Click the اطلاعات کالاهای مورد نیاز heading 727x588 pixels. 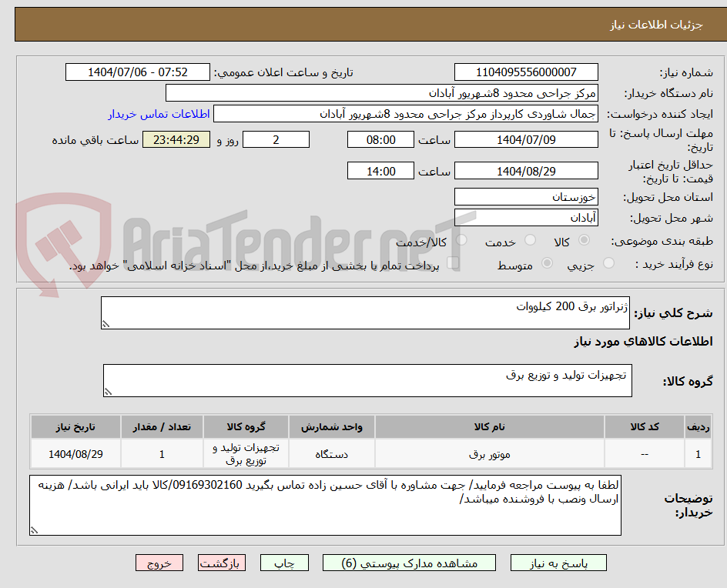coord(644,342)
